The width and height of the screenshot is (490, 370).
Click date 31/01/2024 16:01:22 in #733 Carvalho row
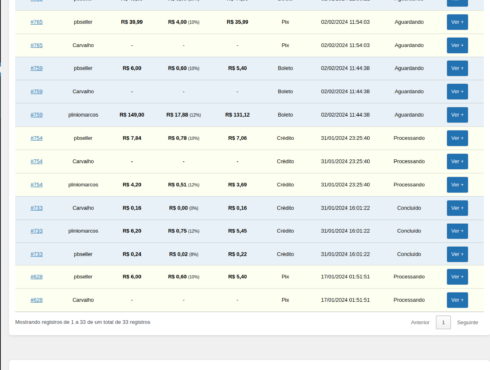click(x=345, y=208)
